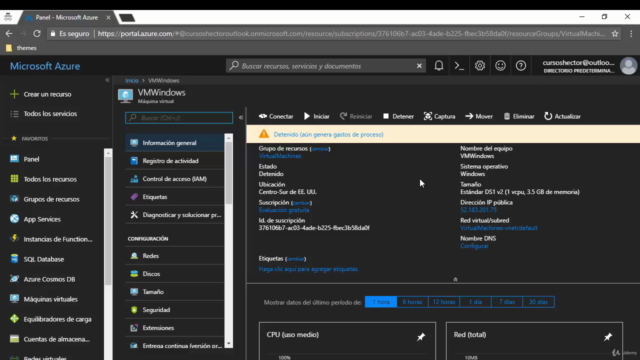Open Extensiones under Configuración
Image resolution: width=640 pixels, height=360 pixels.
coord(175,328)
